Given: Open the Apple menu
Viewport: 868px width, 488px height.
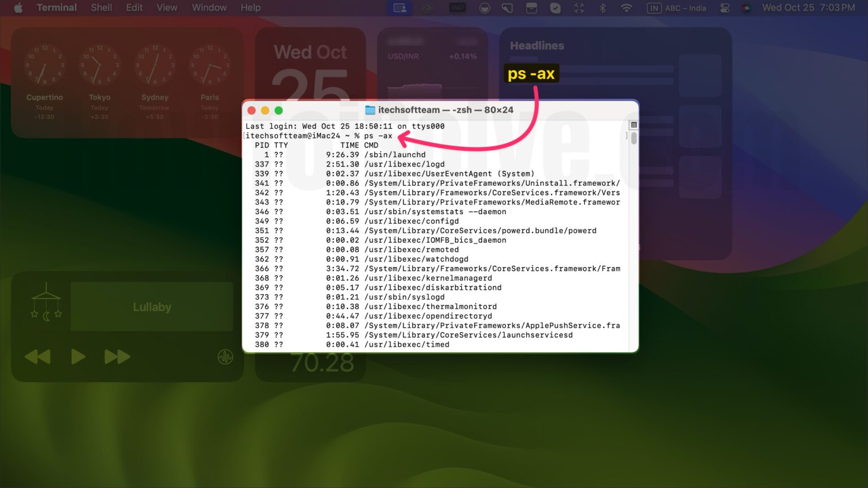Looking at the screenshot, I should 18,8.
